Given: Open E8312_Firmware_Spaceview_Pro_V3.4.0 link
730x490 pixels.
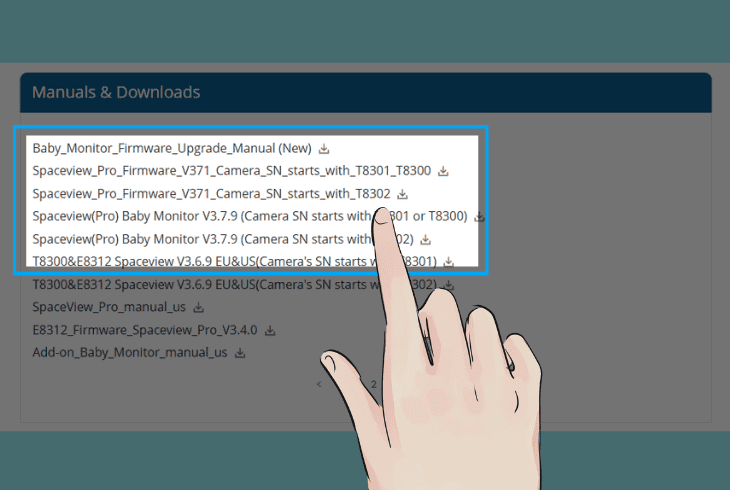Looking at the screenshot, I should (x=145, y=330).
